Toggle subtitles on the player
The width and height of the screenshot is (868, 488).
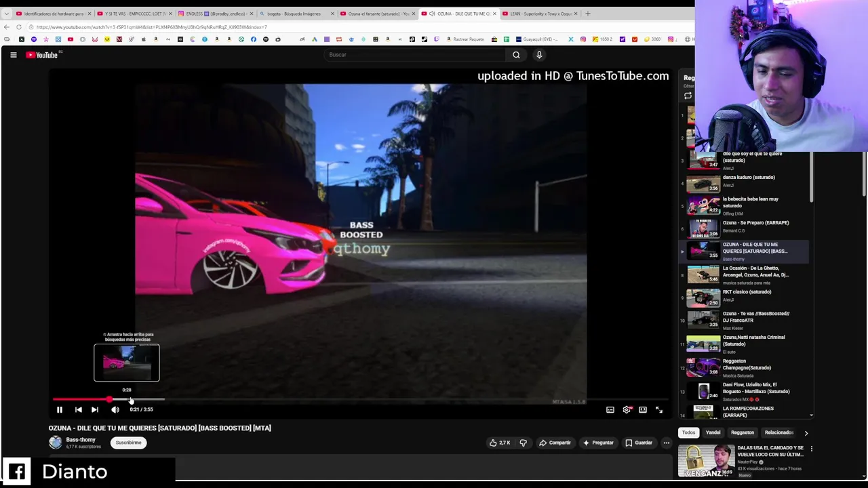click(610, 409)
